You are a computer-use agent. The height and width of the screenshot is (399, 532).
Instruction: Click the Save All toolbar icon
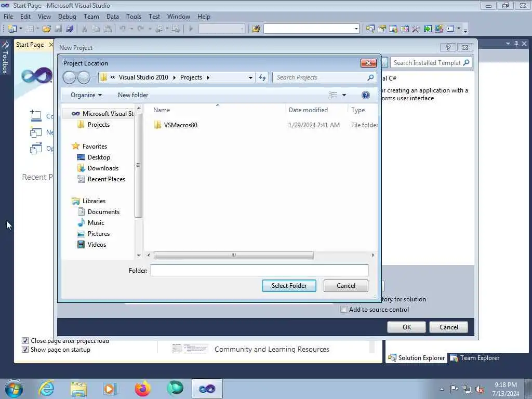pyautogui.click(x=70, y=29)
